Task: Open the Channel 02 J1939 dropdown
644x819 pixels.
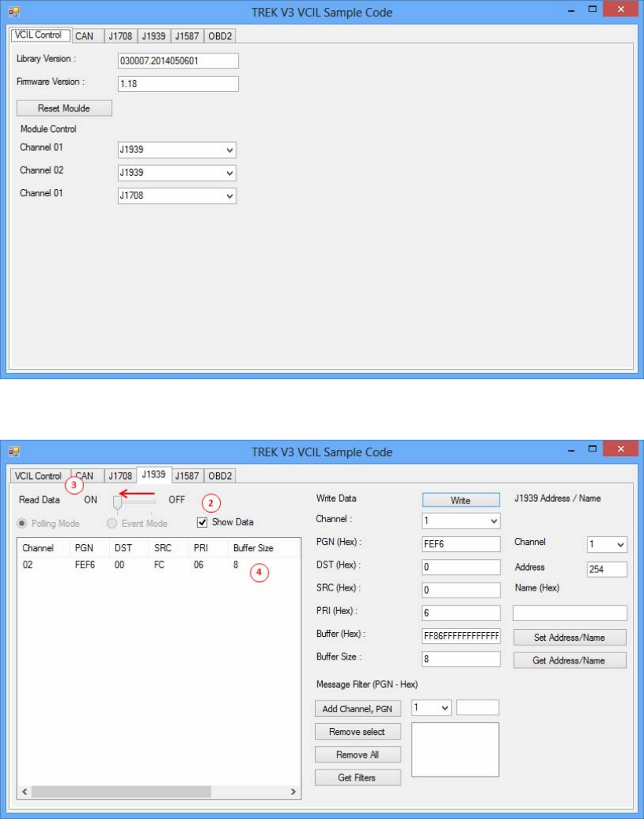Action: [177, 173]
